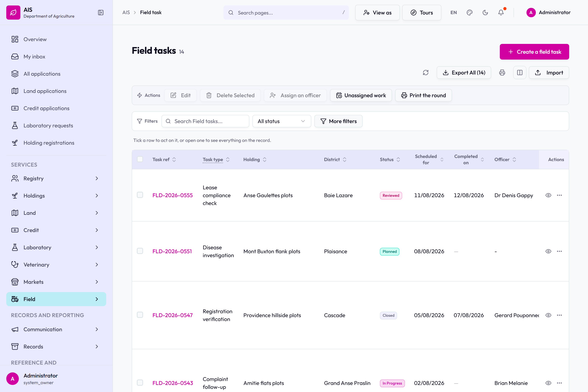
Task: Open row menu for FLD-2026-0551
Action: click(x=560, y=251)
